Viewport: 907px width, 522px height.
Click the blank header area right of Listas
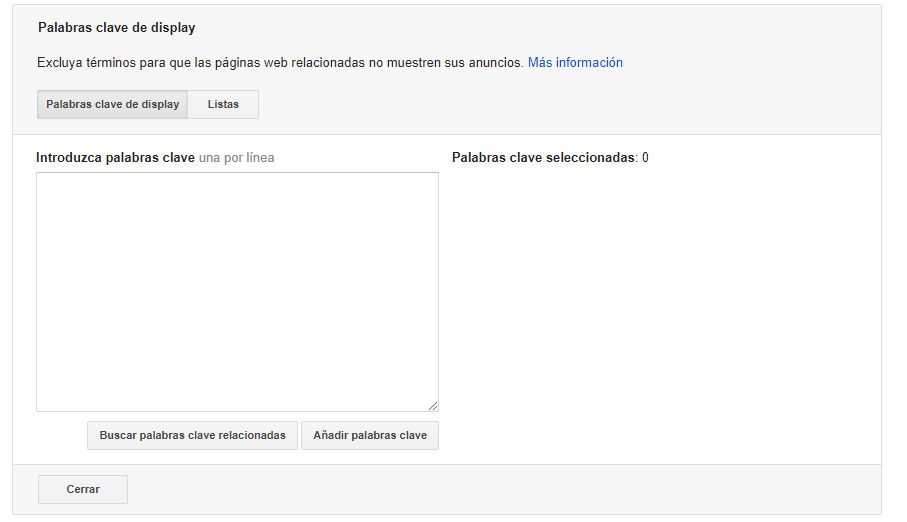560,105
